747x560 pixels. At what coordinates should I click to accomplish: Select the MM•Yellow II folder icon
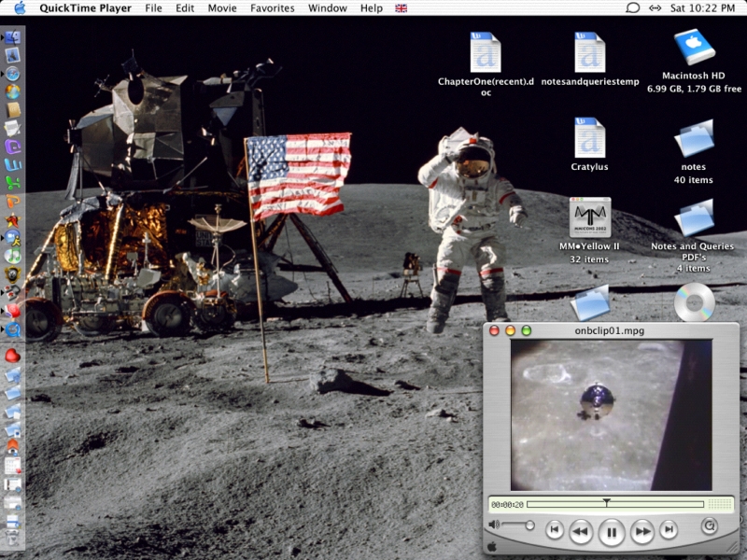(589, 217)
